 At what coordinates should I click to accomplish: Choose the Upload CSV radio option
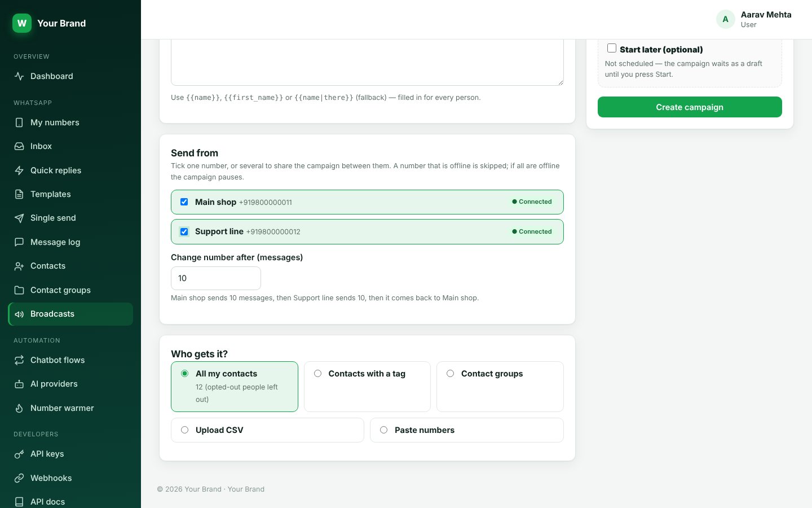tap(267, 430)
